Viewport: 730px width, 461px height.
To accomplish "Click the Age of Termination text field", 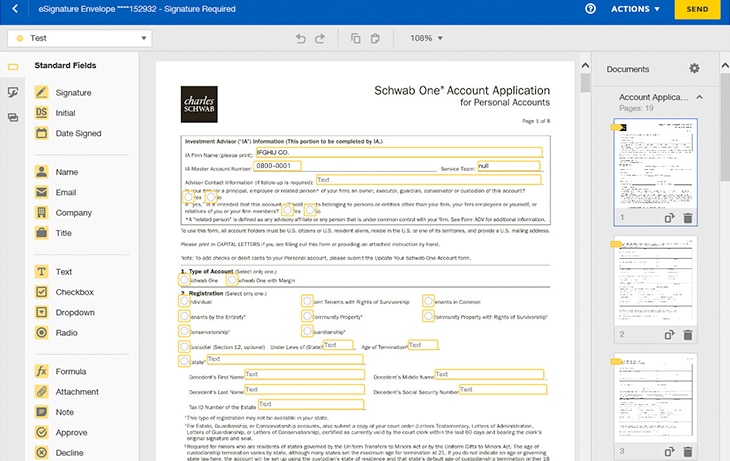I will click(x=423, y=345).
